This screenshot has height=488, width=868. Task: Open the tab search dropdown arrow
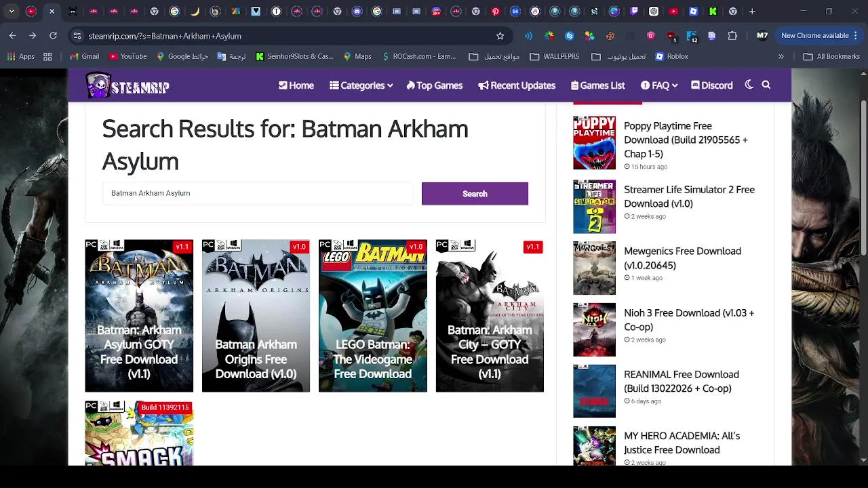coord(12,12)
